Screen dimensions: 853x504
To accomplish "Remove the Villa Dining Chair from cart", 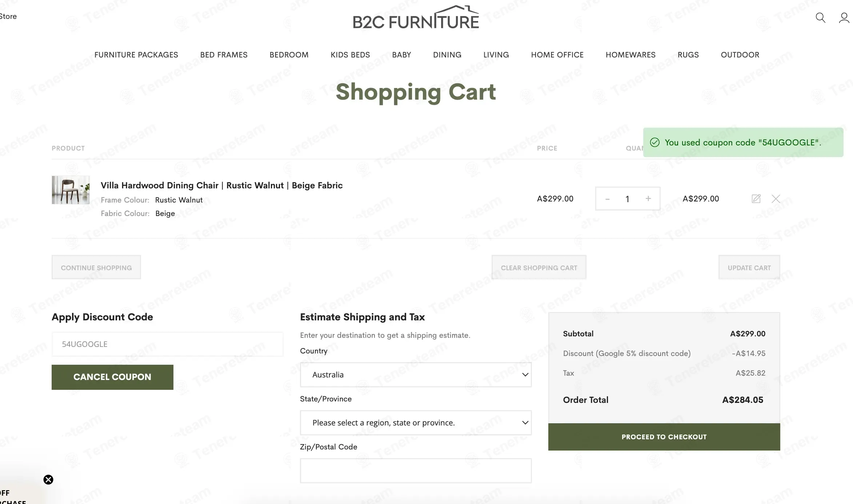I will [776, 199].
